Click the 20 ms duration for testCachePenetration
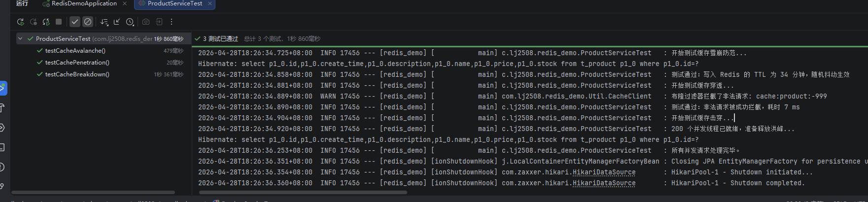 [x=175, y=63]
